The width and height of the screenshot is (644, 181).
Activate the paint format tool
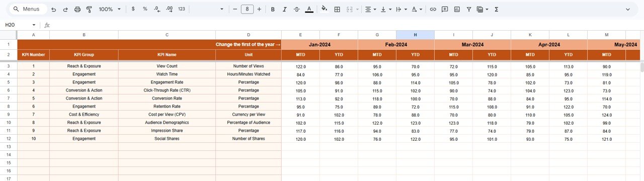[x=89, y=9]
